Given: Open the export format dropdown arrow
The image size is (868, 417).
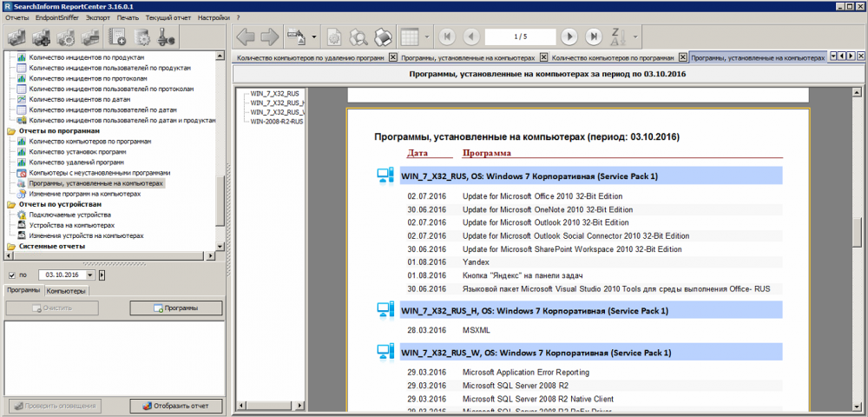Looking at the screenshot, I should pyautogui.click(x=314, y=37).
